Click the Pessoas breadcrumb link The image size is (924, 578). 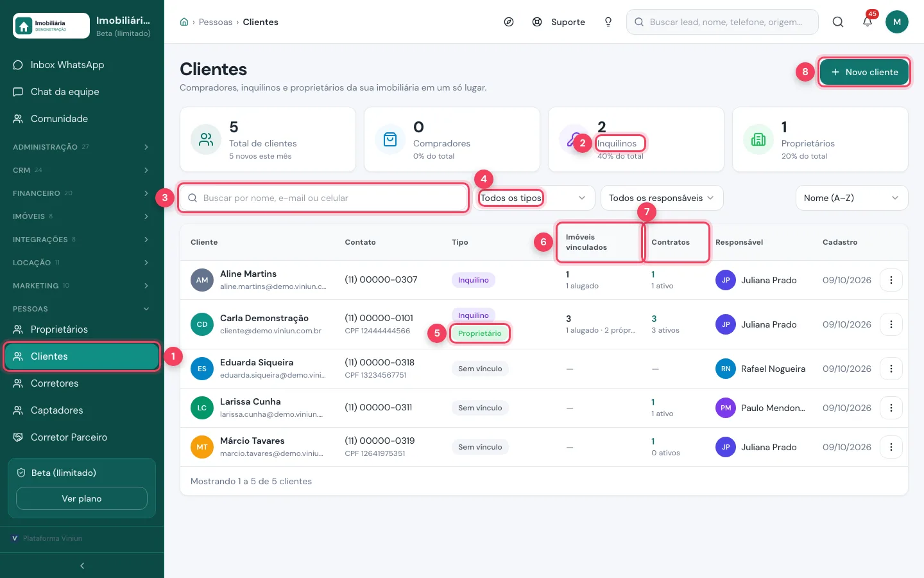[x=216, y=22]
